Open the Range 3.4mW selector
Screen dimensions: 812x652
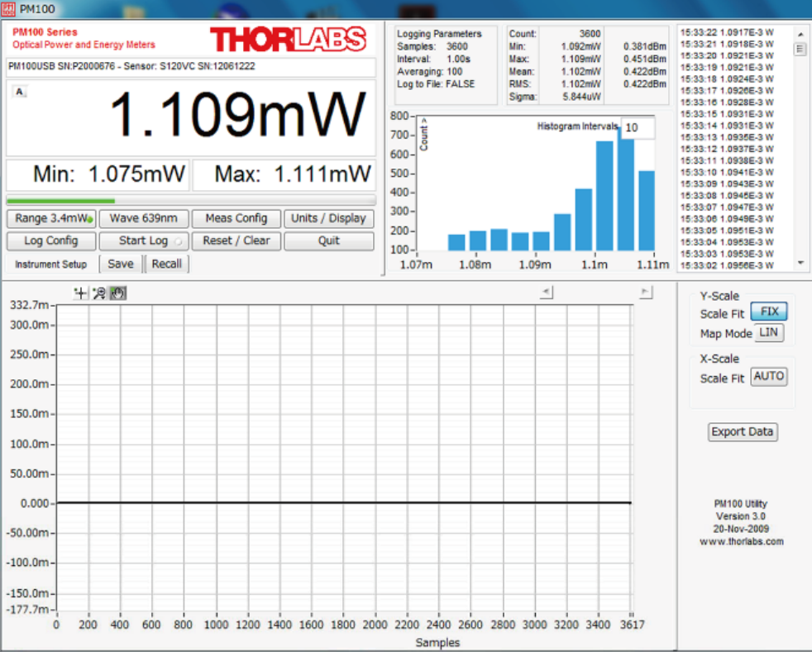point(50,219)
